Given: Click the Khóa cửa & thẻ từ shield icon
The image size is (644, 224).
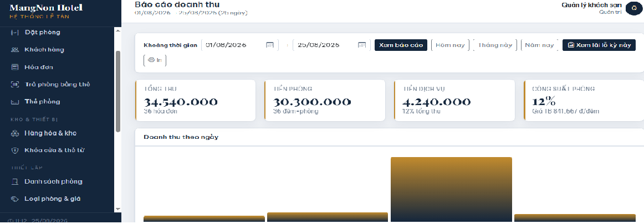Looking at the screenshot, I should click(15, 150).
